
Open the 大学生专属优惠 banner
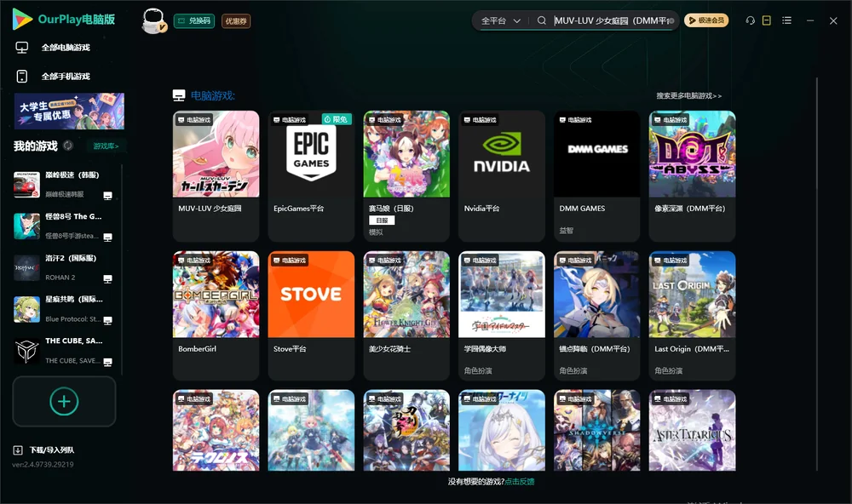69,112
